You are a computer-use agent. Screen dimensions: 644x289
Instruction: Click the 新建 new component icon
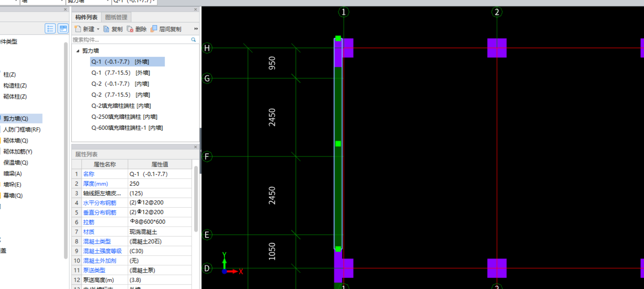coord(78,29)
